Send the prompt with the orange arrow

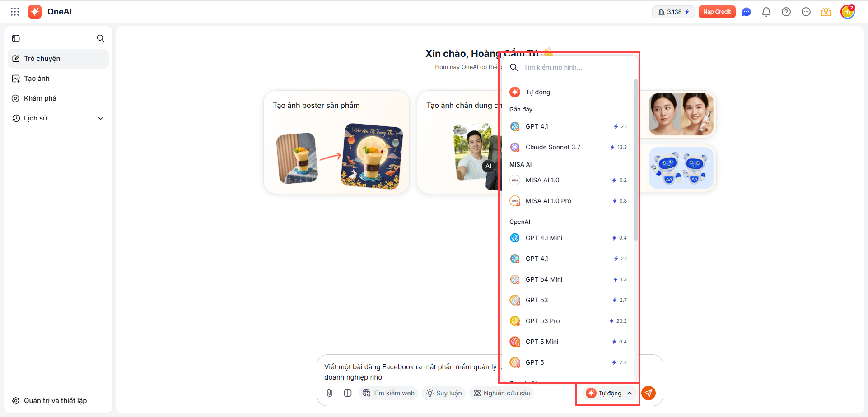tap(649, 393)
